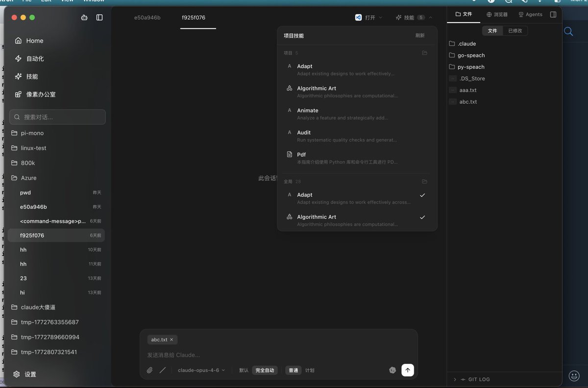
Task: Open the 打开 dropdown chevron
Action: pyautogui.click(x=381, y=18)
